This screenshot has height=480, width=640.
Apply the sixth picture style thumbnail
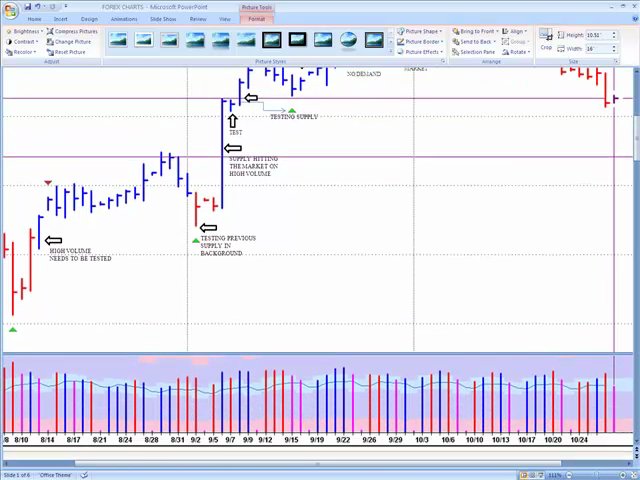pos(246,40)
